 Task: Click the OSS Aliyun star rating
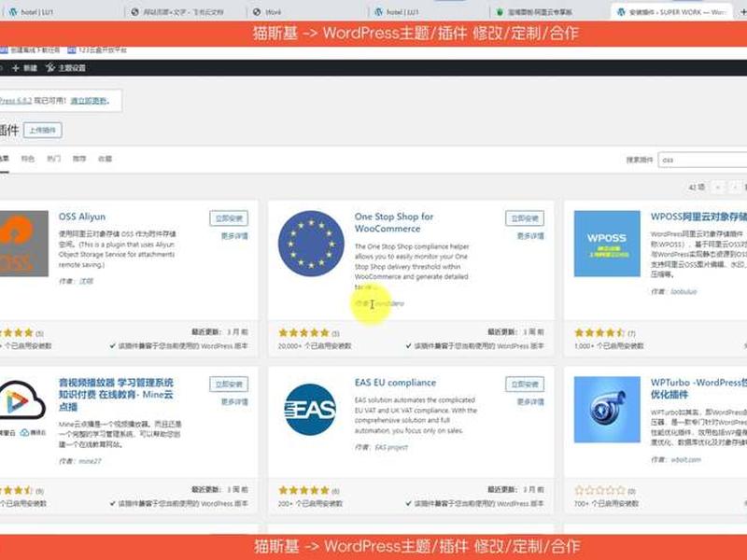pos(16,332)
